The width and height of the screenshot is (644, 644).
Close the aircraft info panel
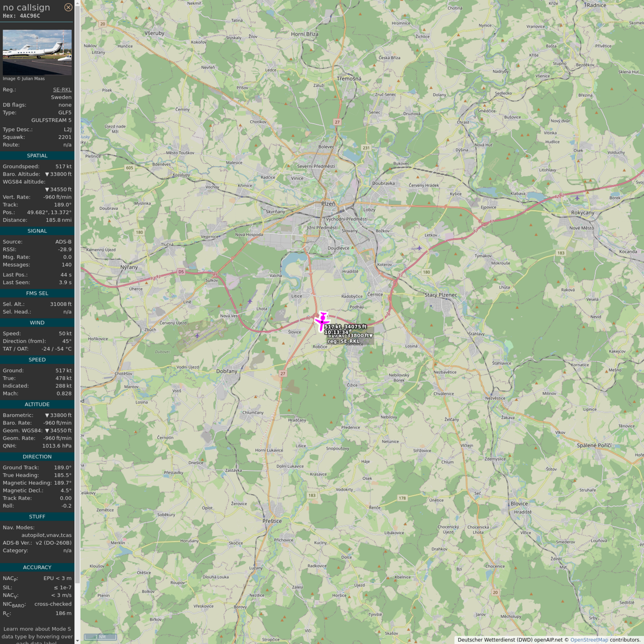coord(68,7)
